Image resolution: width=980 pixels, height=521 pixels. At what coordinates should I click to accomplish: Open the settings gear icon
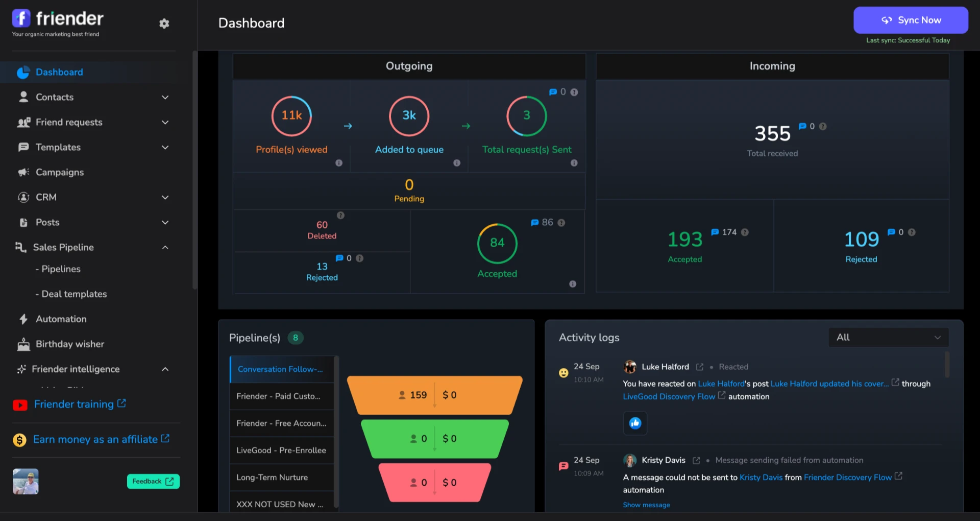tap(164, 23)
